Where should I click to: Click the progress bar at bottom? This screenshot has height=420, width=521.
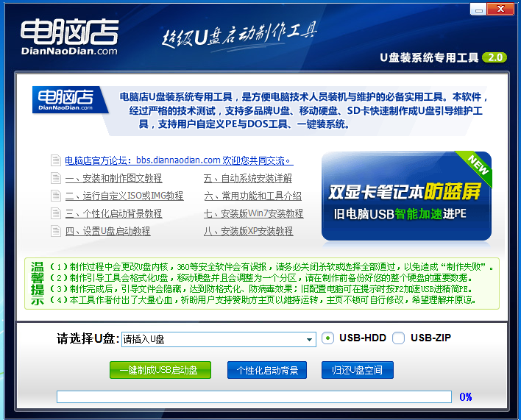click(x=254, y=396)
